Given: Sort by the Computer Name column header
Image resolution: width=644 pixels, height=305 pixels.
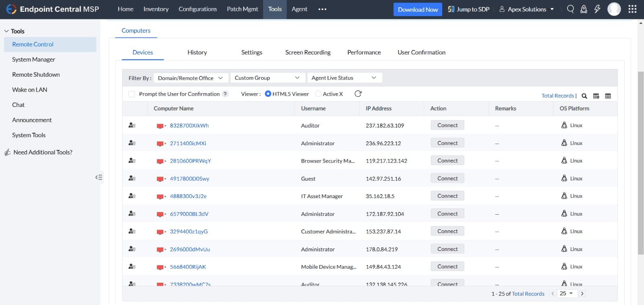Looking at the screenshot, I should pyautogui.click(x=173, y=109).
